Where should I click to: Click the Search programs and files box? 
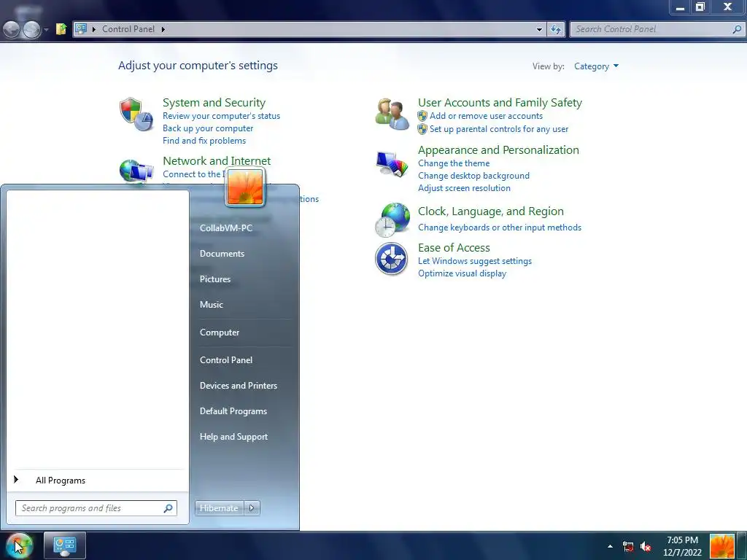click(x=96, y=508)
